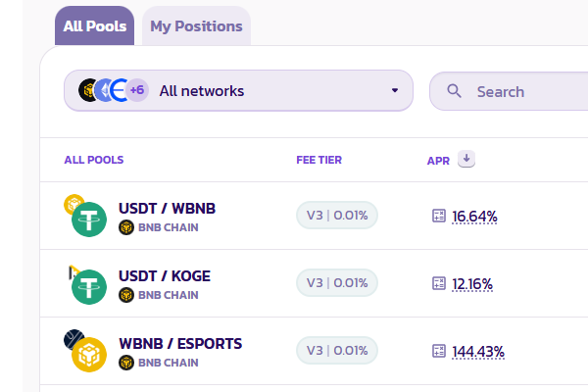Click the stacked network logos in the filter
This screenshot has height=392, width=588.
[x=104, y=91]
